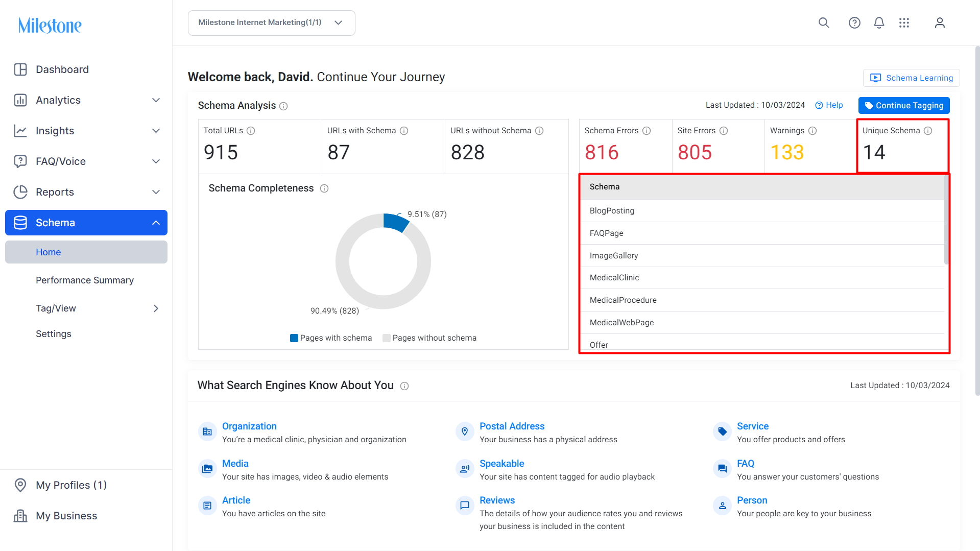Expand the Tag/View submenu arrow

coord(156,308)
